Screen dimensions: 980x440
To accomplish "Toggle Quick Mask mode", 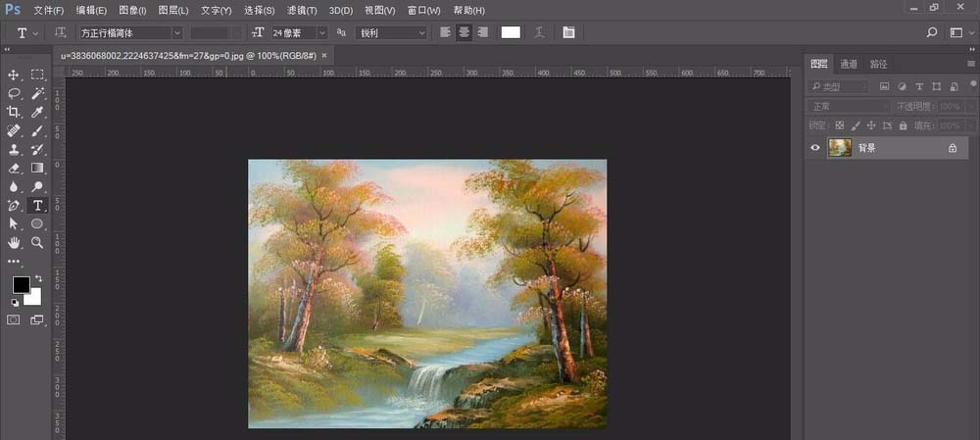I will coord(13,319).
